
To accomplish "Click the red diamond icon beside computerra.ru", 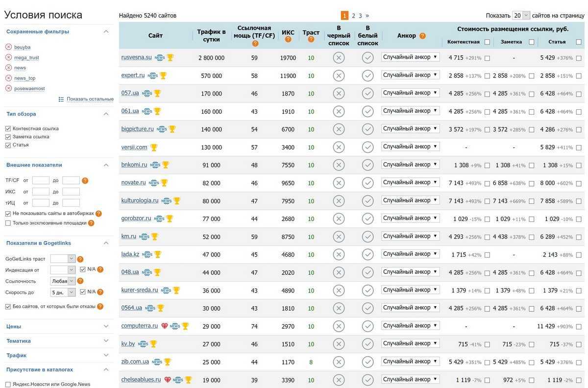I will coord(165,326).
